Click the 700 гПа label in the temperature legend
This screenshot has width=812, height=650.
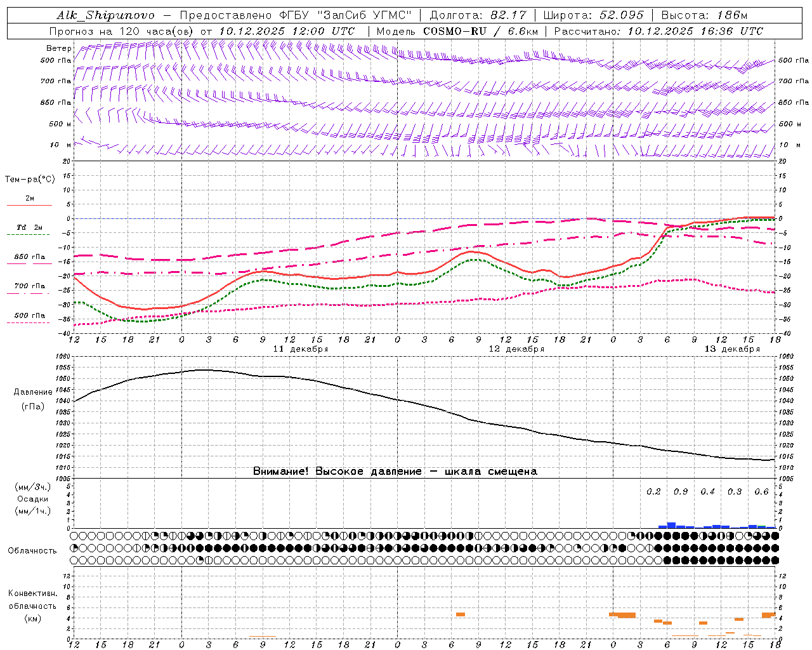click(30, 286)
